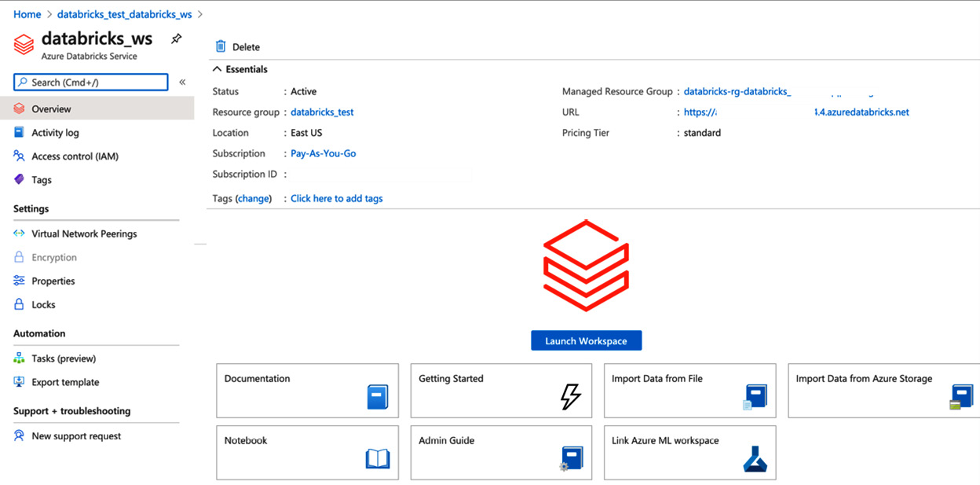
Task: Click the Delete button text
Action: tap(246, 47)
